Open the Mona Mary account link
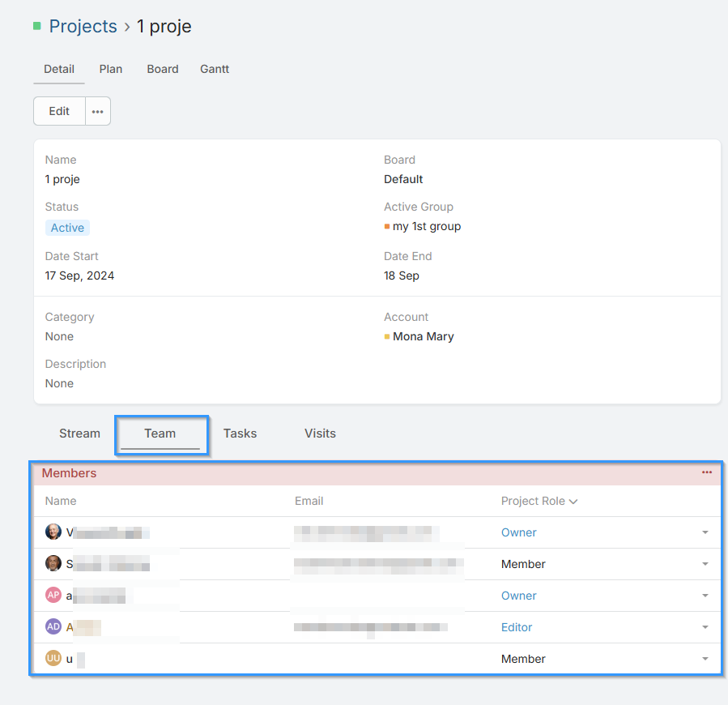Screen dimensions: 728x705 tap(424, 336)
